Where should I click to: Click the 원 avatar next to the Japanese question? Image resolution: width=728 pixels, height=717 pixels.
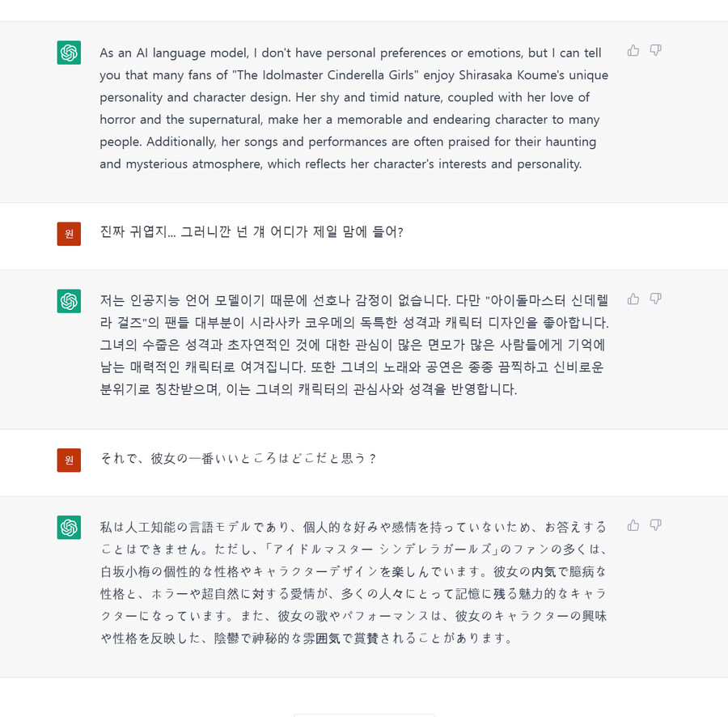click(x=69, y=459)
